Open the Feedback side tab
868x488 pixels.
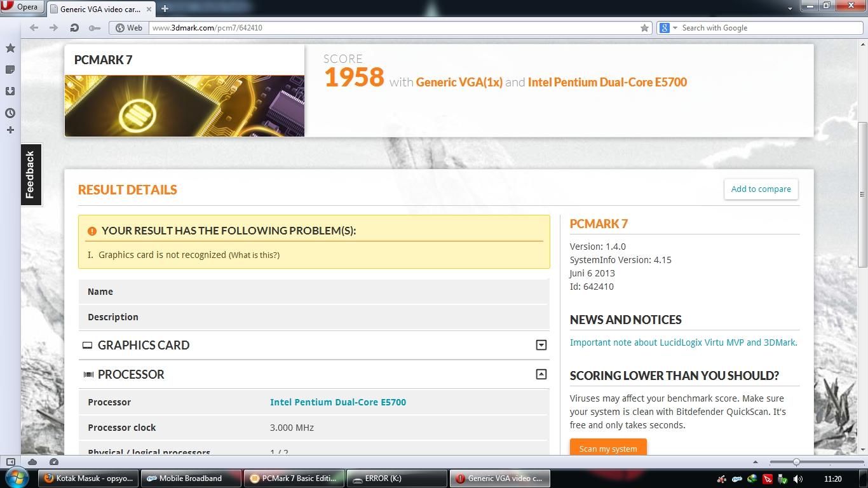pyautogui.click(x=31, y=175)
